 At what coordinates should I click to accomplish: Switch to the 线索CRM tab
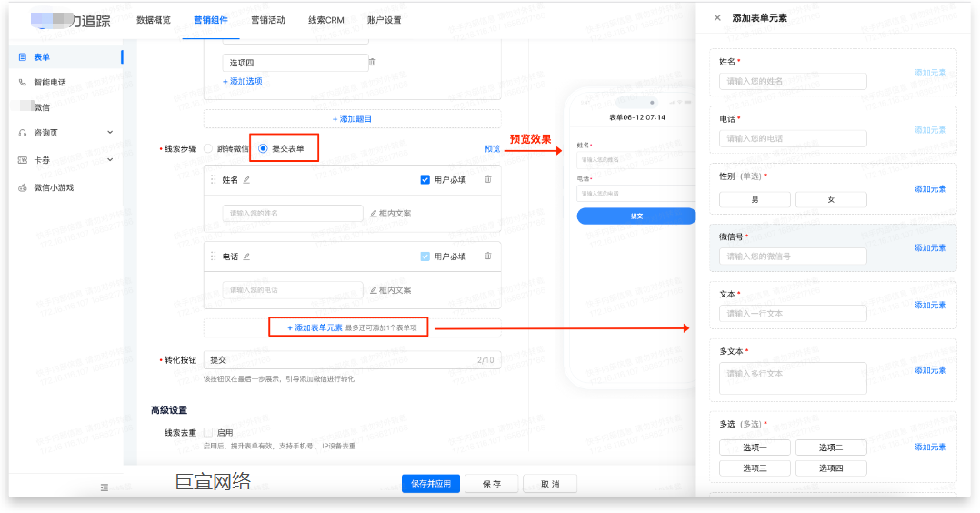326,20
